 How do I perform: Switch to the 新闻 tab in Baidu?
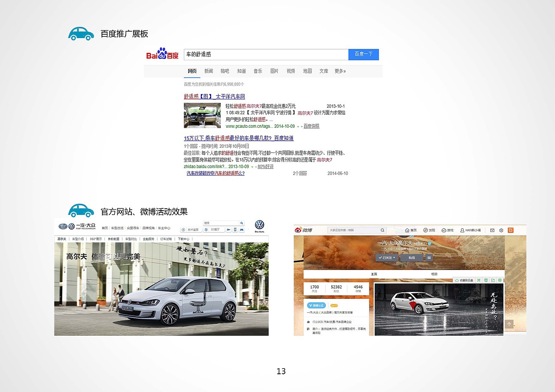tap(209, 71)
